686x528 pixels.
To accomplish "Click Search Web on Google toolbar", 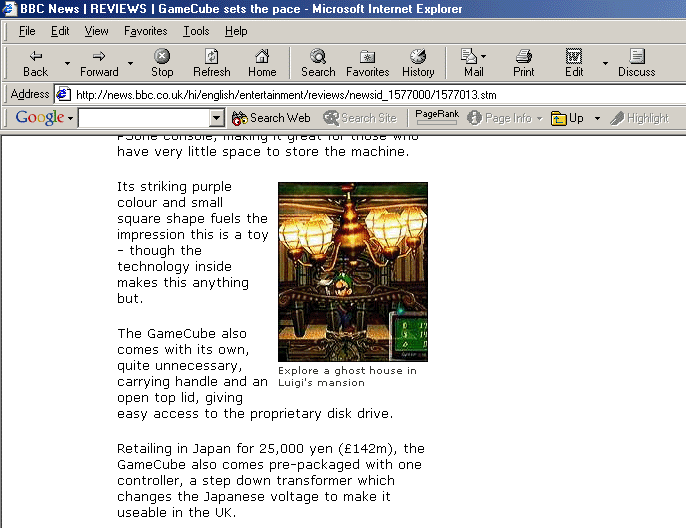I will click(x=271, y=118).
